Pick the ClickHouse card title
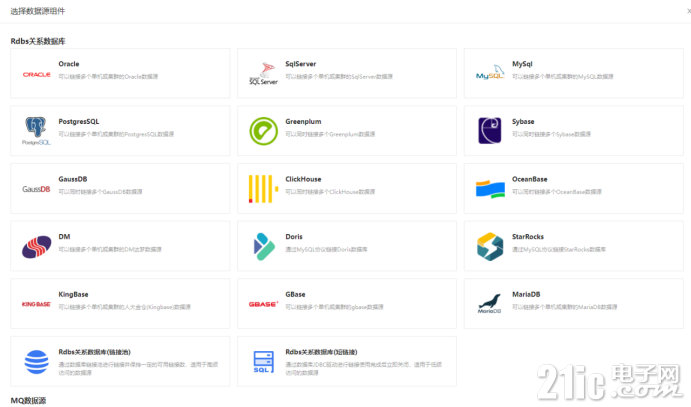Screen dimensions: 691x407 tap(303, 179)
